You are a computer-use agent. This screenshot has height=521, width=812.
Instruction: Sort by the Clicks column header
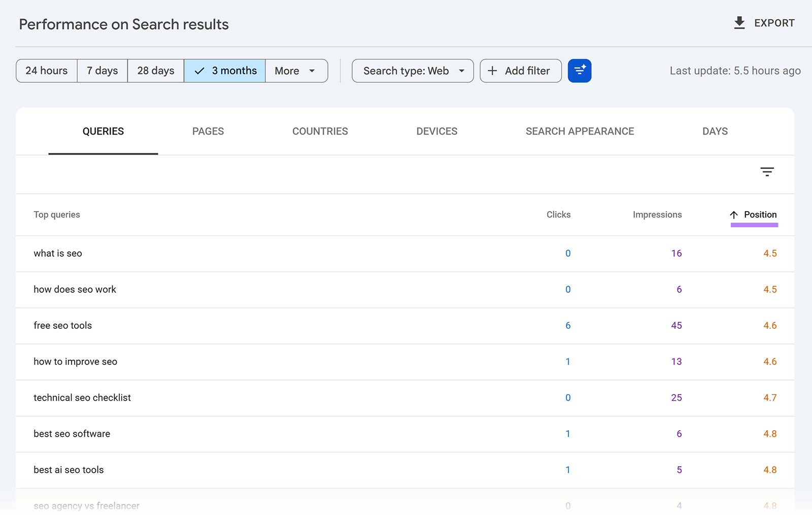coord(559,215)
